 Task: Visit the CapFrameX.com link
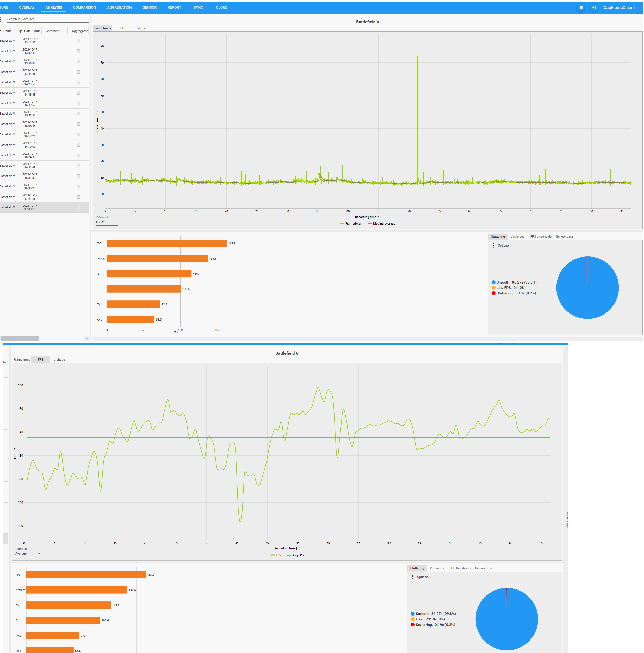(x=619, y=8)
